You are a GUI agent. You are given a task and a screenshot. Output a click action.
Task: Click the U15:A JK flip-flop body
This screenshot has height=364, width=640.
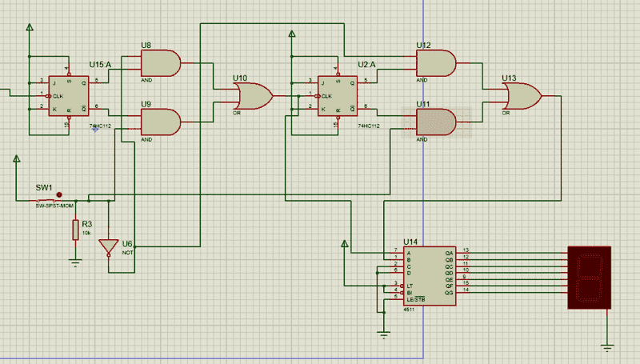coord(67,96)
